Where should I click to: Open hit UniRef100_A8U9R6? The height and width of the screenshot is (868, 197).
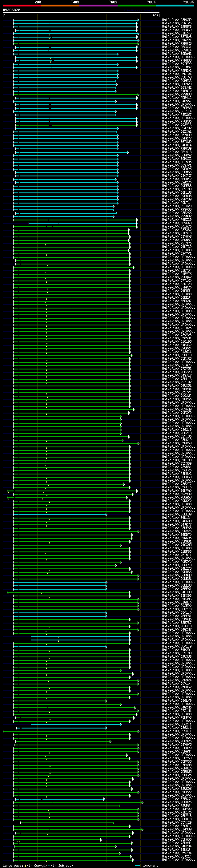pos(177,741)
